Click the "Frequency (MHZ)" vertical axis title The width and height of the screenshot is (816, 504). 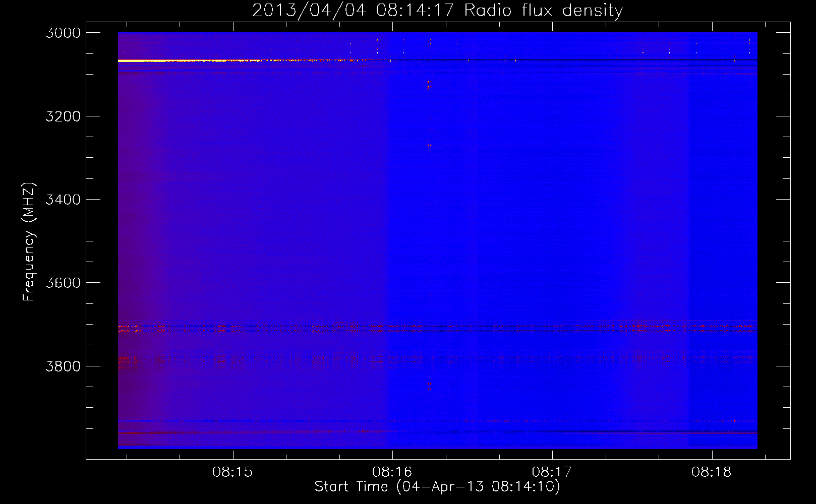pyautogui.click(x=29, y=242)
